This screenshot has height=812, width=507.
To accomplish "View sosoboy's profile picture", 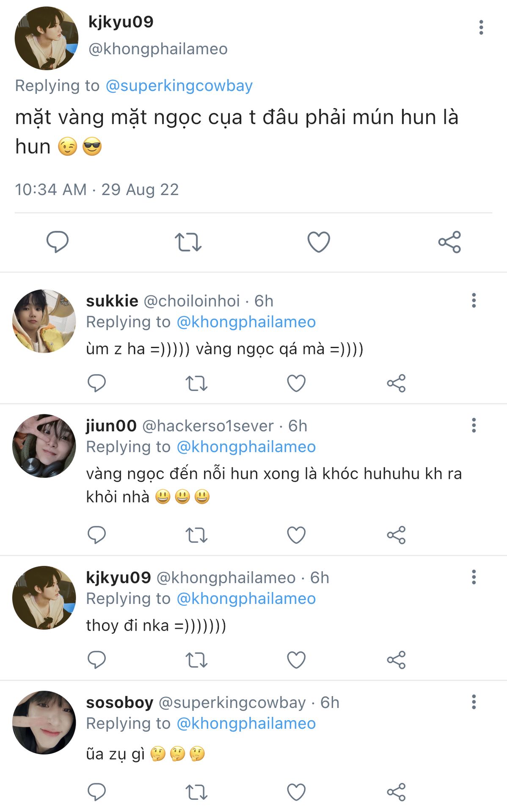I will (44, 722).
